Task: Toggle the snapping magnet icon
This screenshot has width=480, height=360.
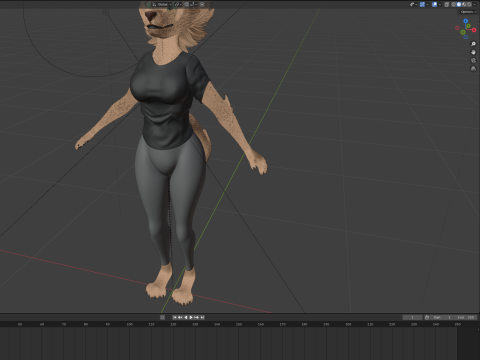Action: (x=186, y=4)
